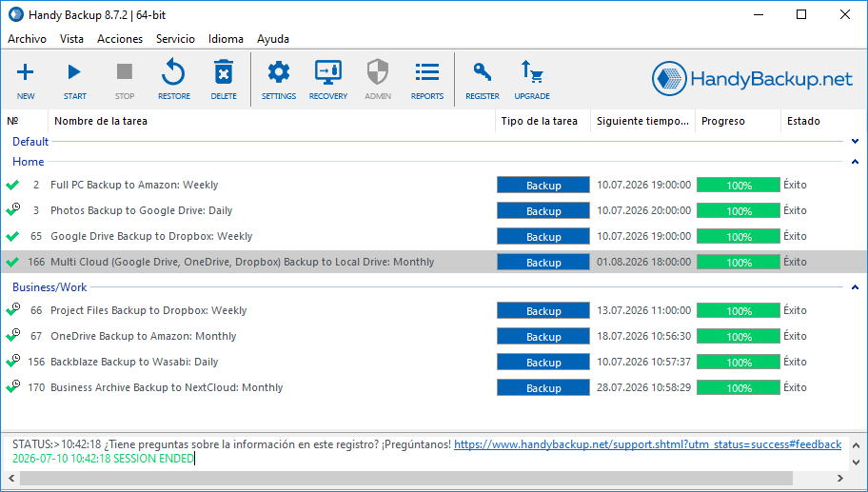Click status checkmark of Multi Cloud task
This screenshot has width=868, height=492.
tap(12, 262)
